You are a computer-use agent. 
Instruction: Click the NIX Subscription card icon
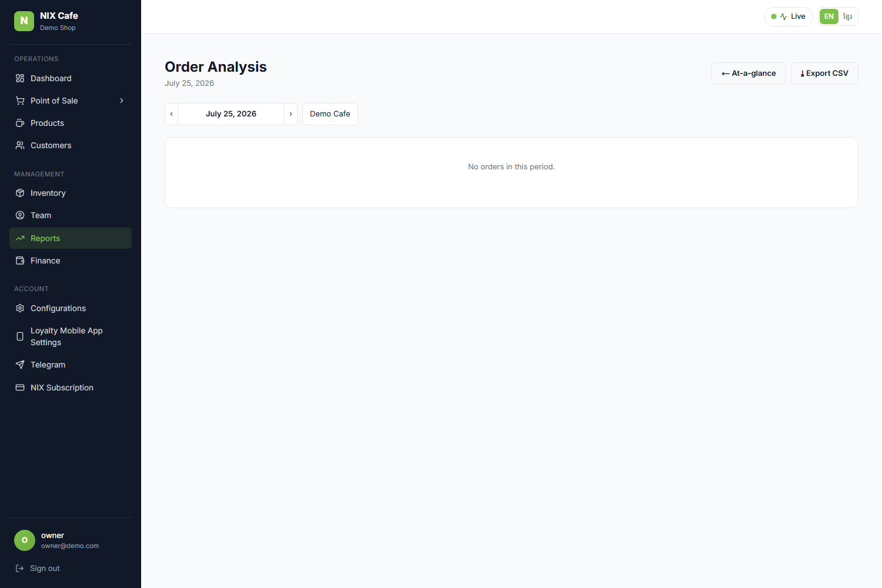20,387
